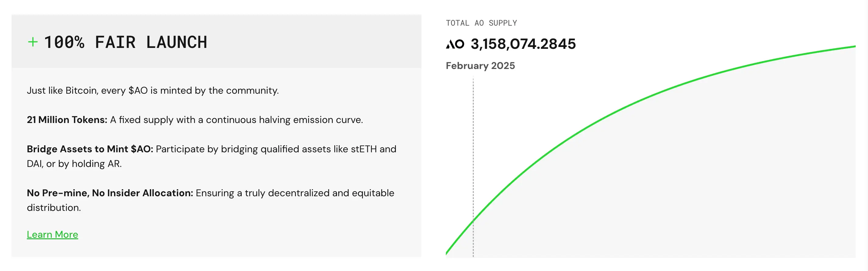Select the 3,158,074.2845 supply value
The width and height of the screenshot is (868, 271).
[523, 44]
